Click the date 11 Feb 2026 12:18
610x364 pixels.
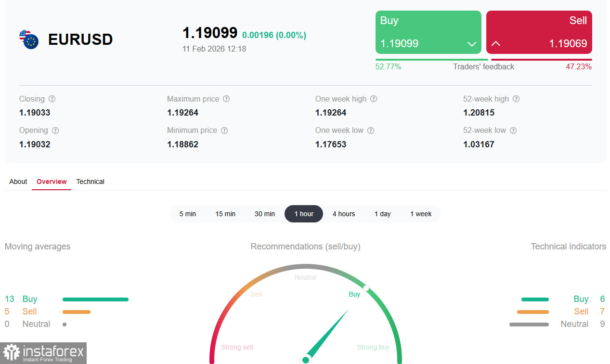(214, 49)
